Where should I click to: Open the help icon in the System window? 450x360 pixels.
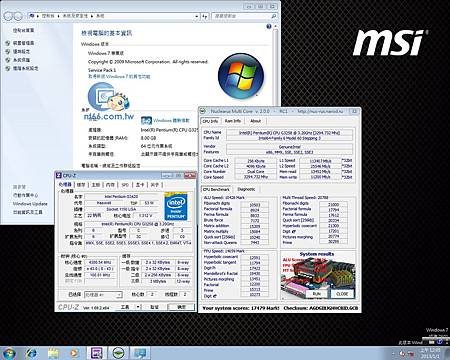(x=269, y=27)
